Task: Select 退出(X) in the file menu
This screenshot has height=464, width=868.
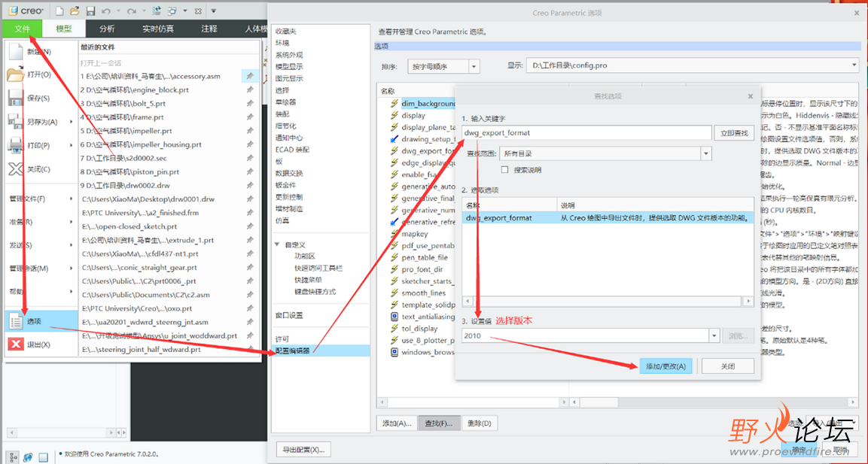Action: (x=41, y=344)
